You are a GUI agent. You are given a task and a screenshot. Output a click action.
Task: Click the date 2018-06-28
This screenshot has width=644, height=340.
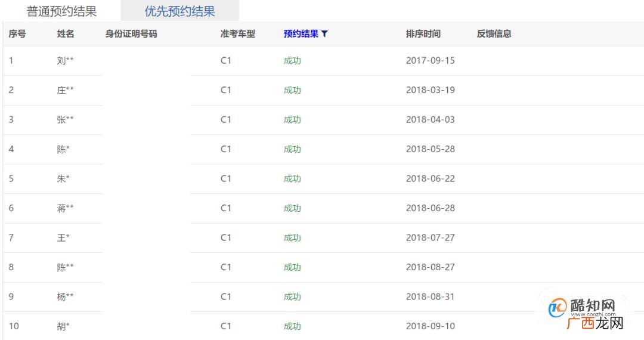(431, 208)
